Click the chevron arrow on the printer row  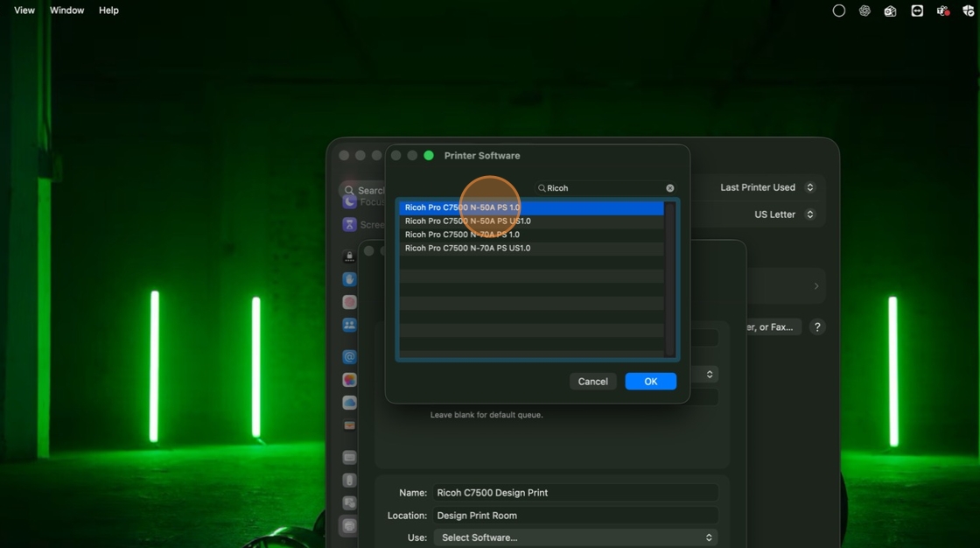point(816,286)
